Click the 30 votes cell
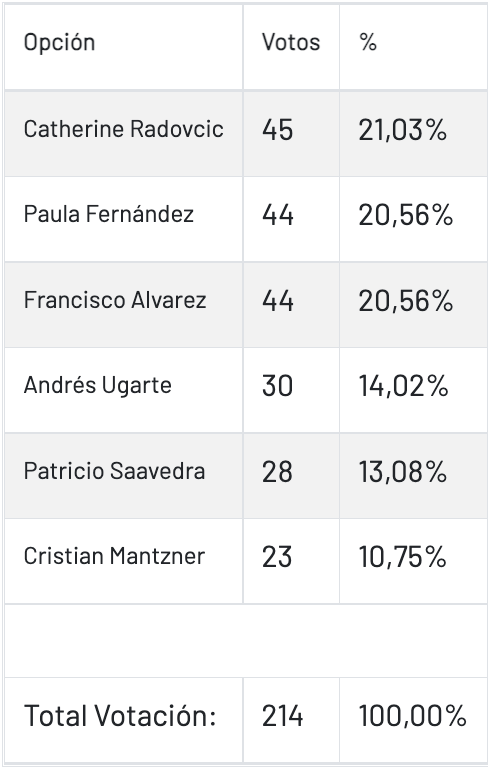Image resolution: width=488 pixels, height=768 pixels. pos(277,386)
